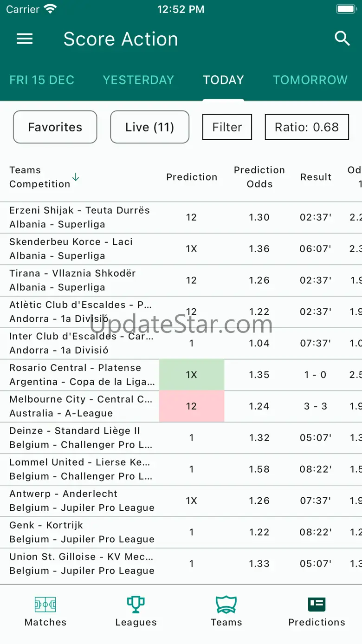Toggle the Favorites filter
The image size is (362, 644).
pos(55,127)
